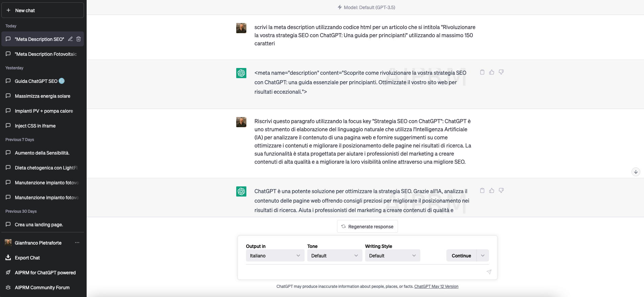Image resolution: width=644 pixels, height=297 pixels.
Task: Open the Tone dropdown
Action: 334,255
